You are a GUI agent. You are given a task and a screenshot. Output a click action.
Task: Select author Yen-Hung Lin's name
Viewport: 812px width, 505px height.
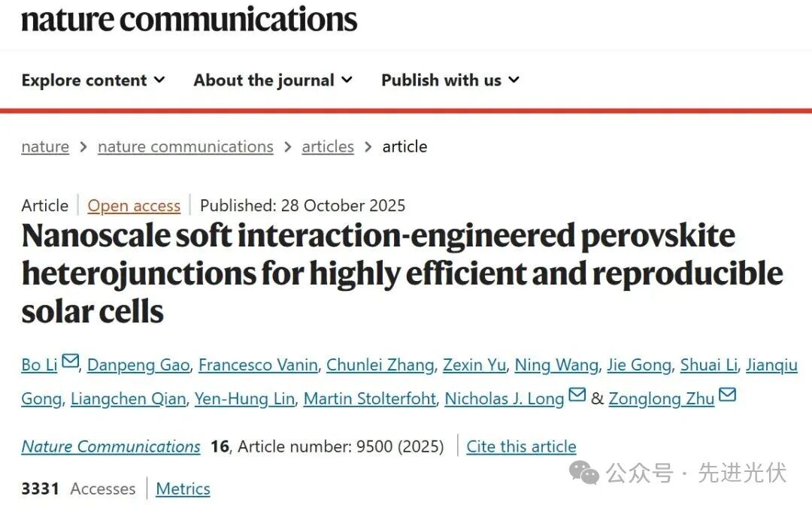click(x=244, y=398)
